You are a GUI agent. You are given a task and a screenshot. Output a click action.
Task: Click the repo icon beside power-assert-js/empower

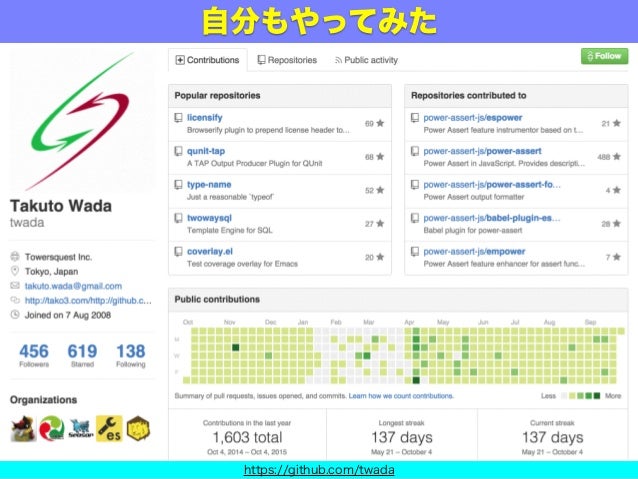(415, 252)
